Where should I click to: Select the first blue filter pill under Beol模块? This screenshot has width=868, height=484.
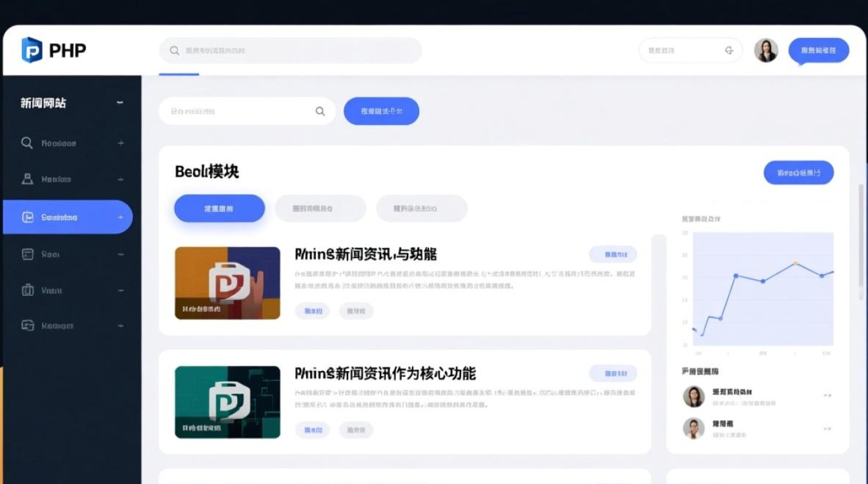pyautogui.click(x=219, y=208)
